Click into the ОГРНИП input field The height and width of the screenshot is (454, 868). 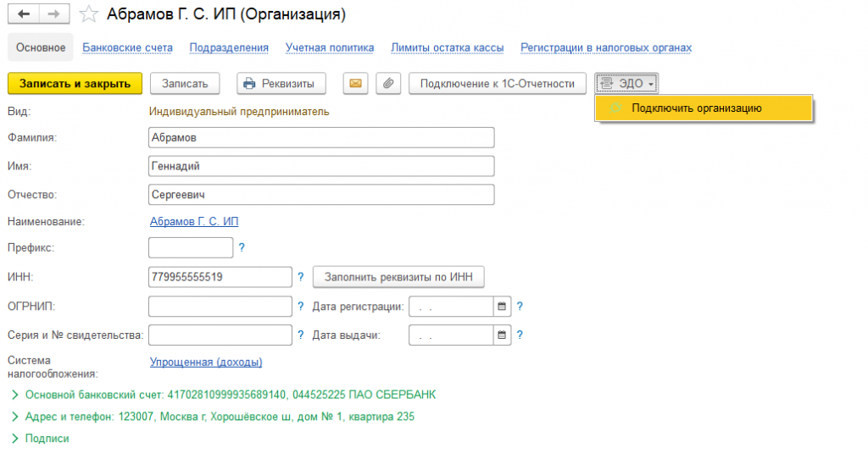click(x=220, y=306)
